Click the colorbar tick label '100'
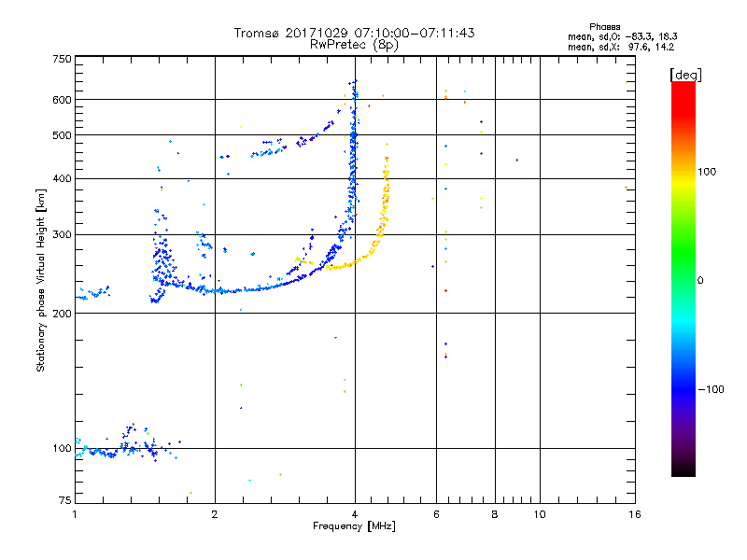The image size is (747, 560). coord(707,172)
